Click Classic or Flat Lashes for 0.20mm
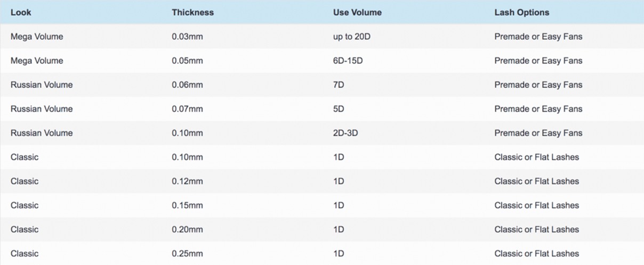Image resolution: width=644 pixels, height=265 pixels. click(x=536, y=229)
